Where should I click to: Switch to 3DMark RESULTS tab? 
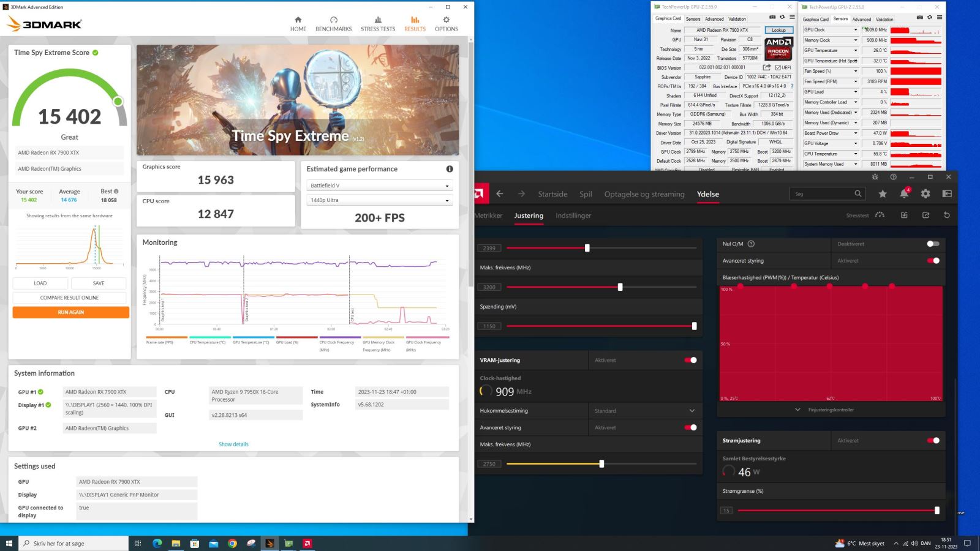coord(415,24)
